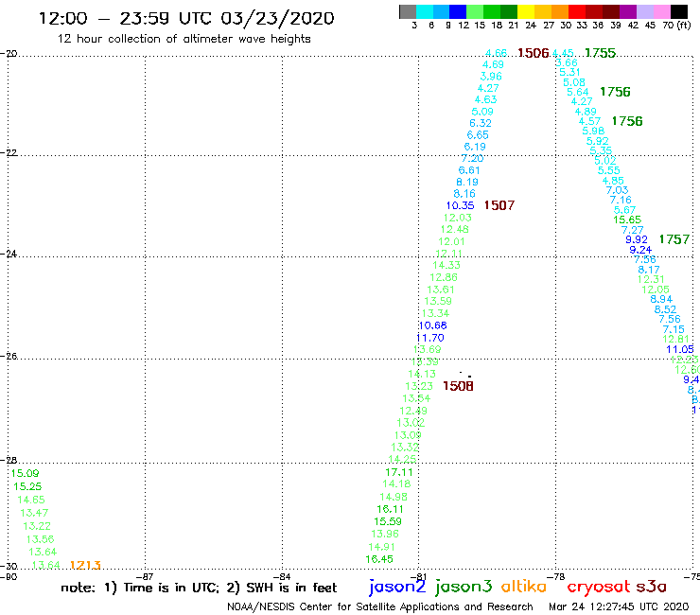
Task: Click the NOAA/NESDIS Center credit line
Action: tap(380, 606)
